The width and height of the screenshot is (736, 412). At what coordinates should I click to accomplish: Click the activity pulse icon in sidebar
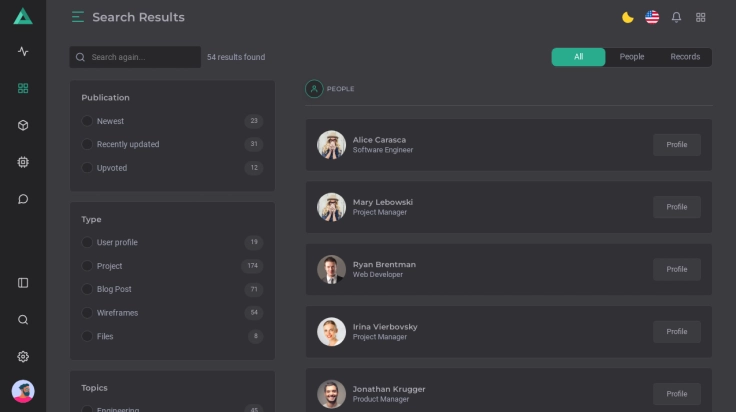23,51
